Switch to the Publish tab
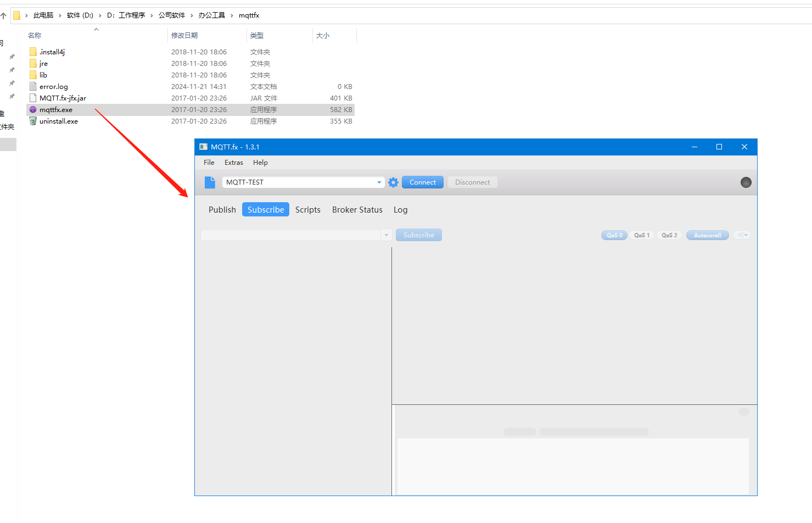The width and height of the screenshot is (812, 523). pyautogui.click(x=222, y=210)
